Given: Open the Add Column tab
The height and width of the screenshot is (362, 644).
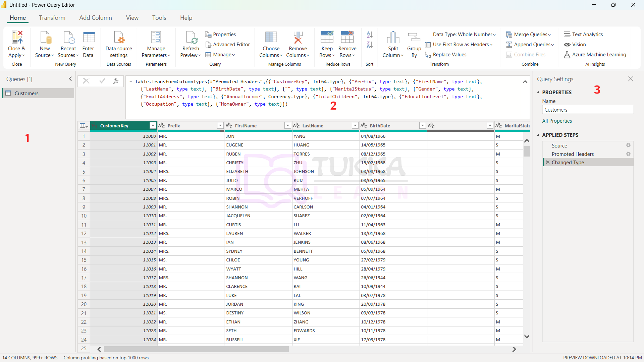Looking at the screenshot, I should tap(96, 18).
